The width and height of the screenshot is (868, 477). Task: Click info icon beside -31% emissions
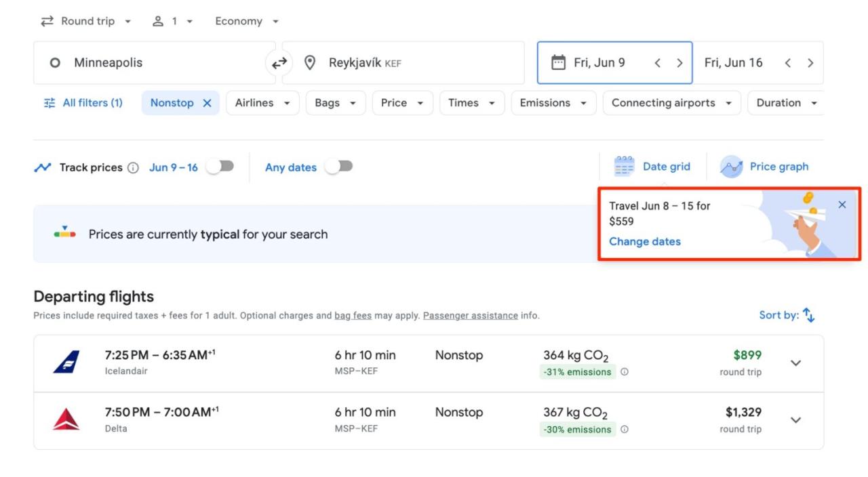click(x=625, y=372)
